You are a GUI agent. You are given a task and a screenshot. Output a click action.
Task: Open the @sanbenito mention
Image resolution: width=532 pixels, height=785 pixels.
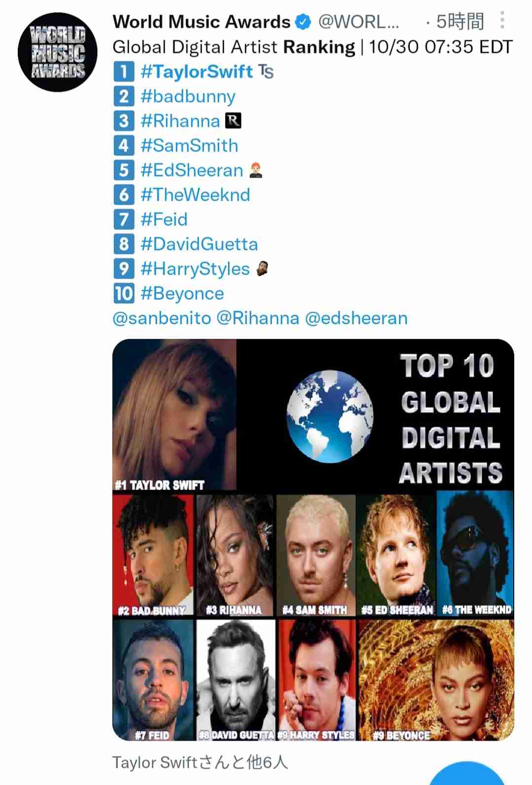point(162,318)
